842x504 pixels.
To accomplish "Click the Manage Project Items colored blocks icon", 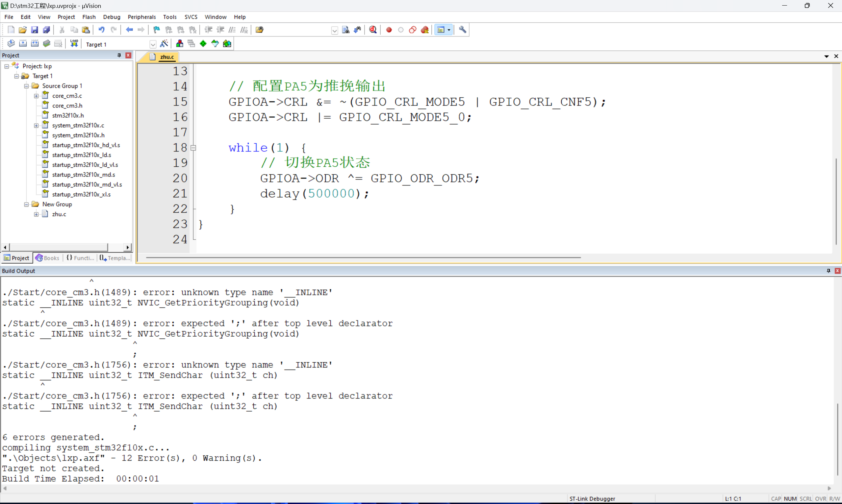I will point(179,43).
